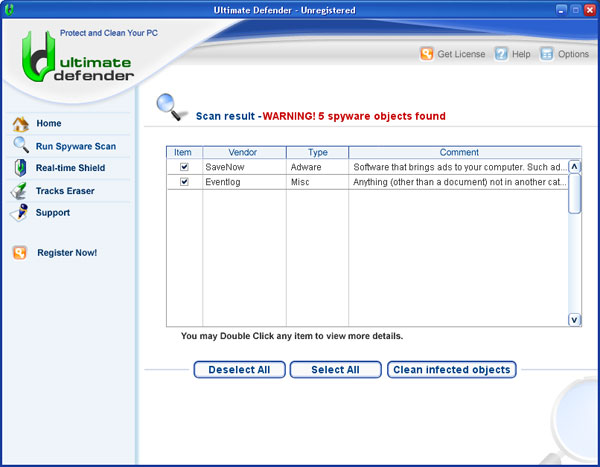600x467 pixels.
Task: Click the Tracks Eraser icon
Action: pos(19,191)
